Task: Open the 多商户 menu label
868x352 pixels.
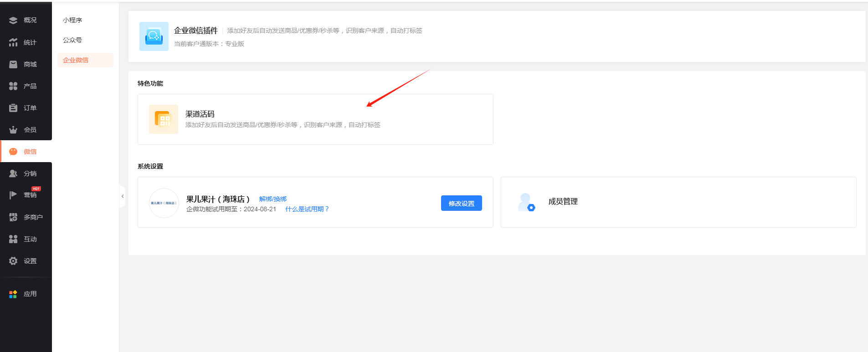Action: tap(33, 217)
